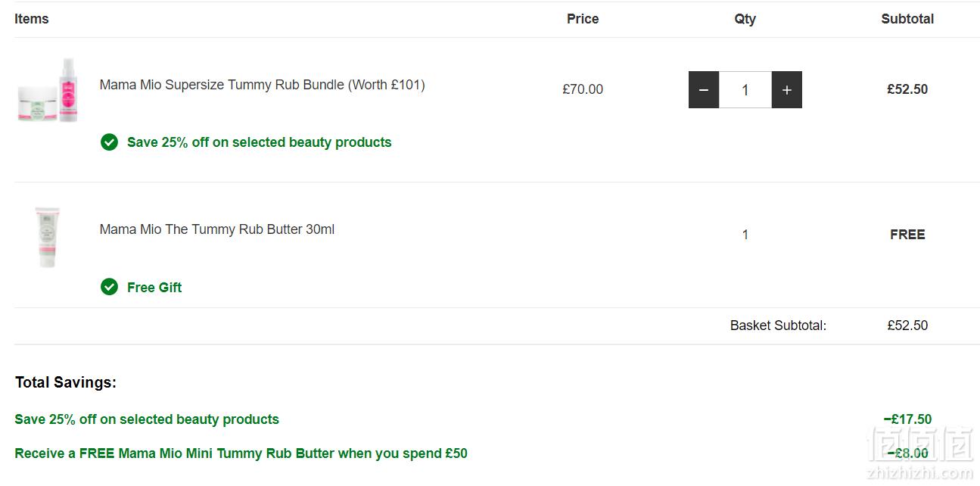This screenshot has width=980, height=486.
Task: Select the Free Gift label
Action: pyautogui.click(x=154, y=287)
